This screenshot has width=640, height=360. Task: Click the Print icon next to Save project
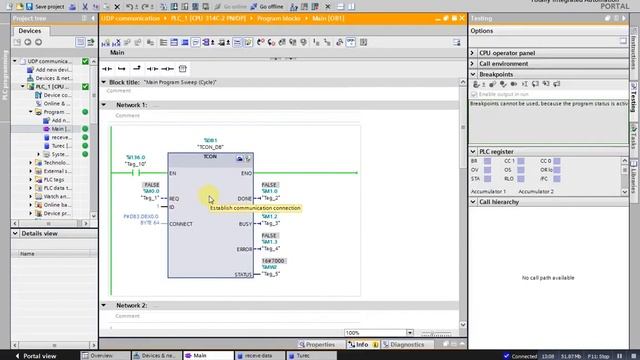72,7
